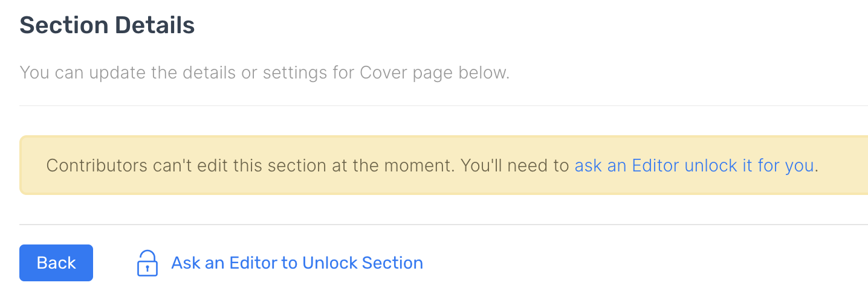The width and height of the screenshot is (868, 297).
Task: Click the Section Details heading
Action: tap(107, 25)
